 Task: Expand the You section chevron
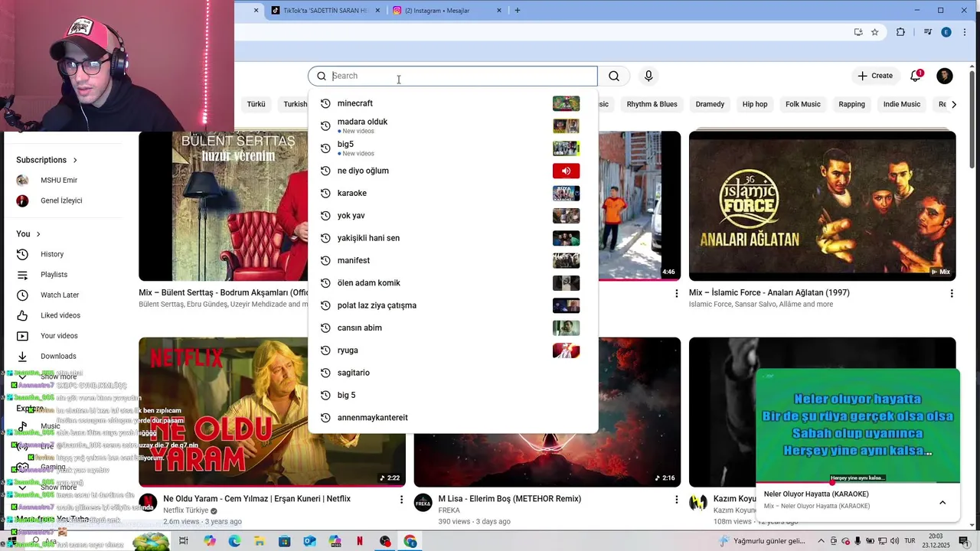38,234
